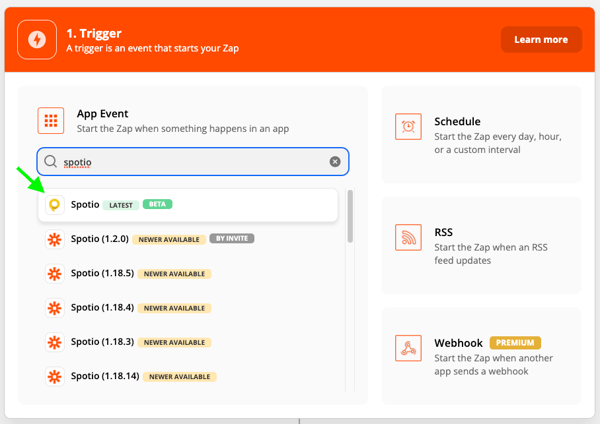Click NEWER AVAILABLE badge on Spotio (1.18.14)
The width and height of the screenshot is (600, 424).
(180, 377)
